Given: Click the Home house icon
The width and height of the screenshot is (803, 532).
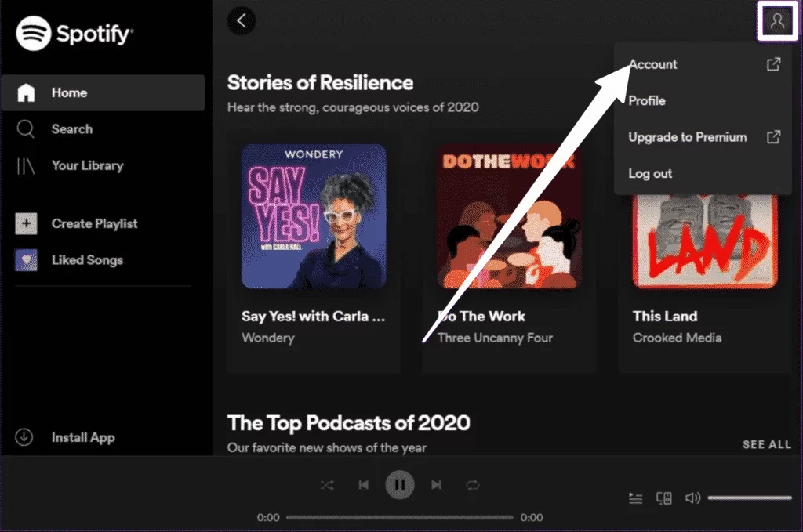Looking at the screenshot, I should point(26,92).
